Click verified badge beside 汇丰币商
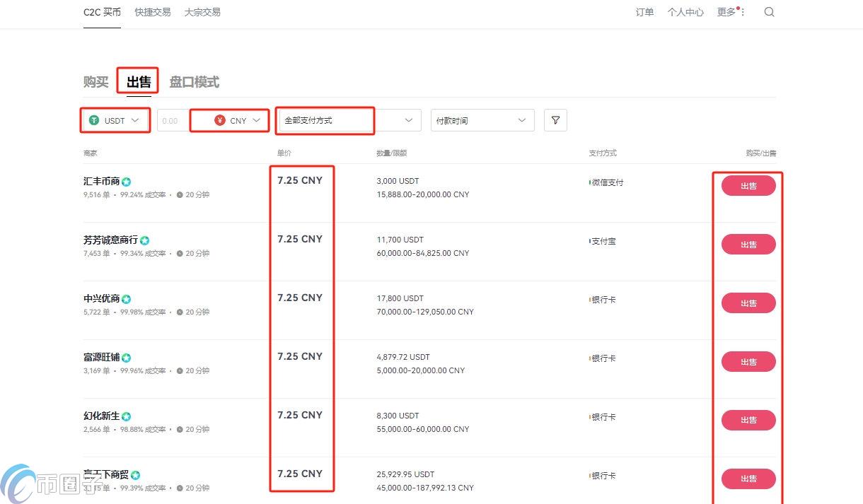863x504 pixels. [x=126, y=182]
